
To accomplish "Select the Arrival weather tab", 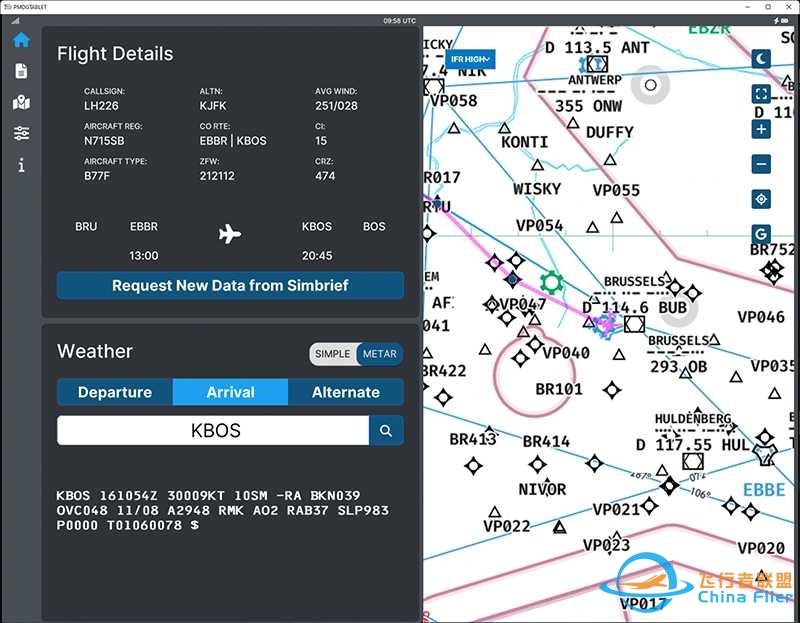I will (x=230, y=392).
